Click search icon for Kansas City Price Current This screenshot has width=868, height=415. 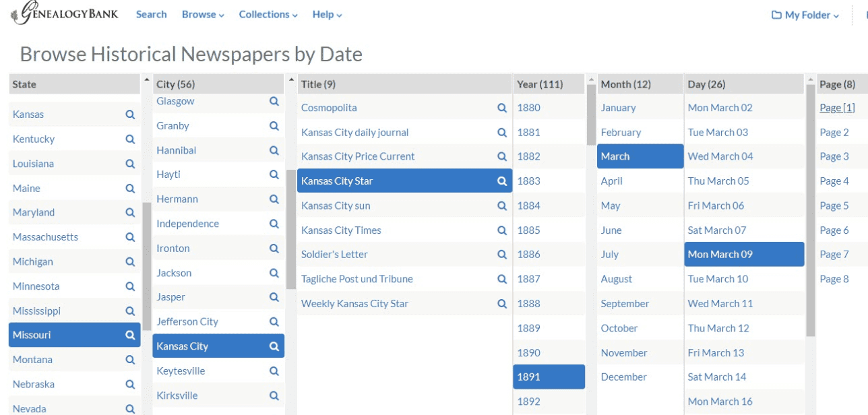502,156
